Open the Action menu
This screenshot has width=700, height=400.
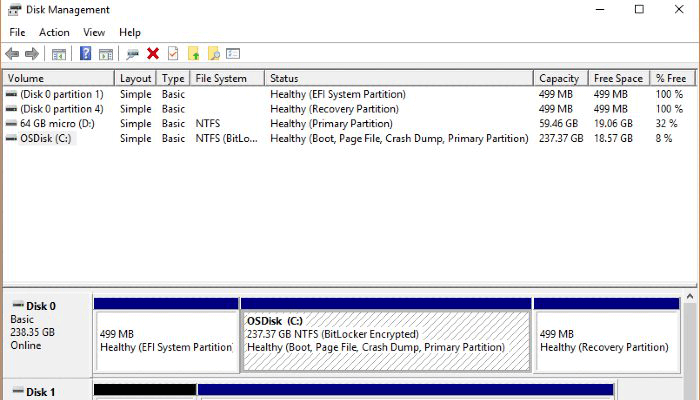[54, 32]
